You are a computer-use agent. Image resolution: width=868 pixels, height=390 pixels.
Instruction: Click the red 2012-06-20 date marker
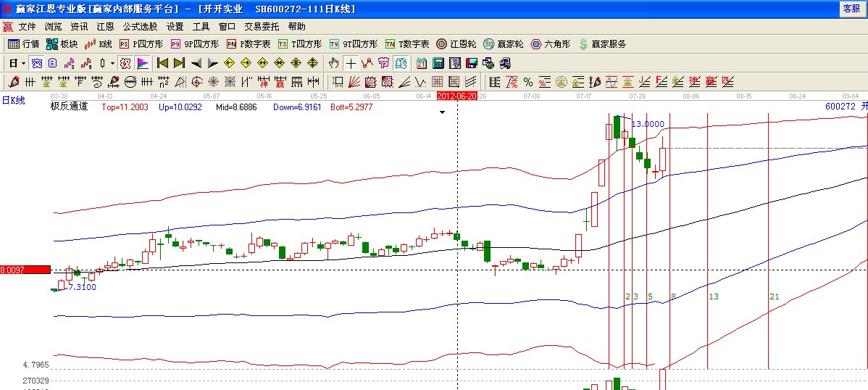[x=457, y=96]
